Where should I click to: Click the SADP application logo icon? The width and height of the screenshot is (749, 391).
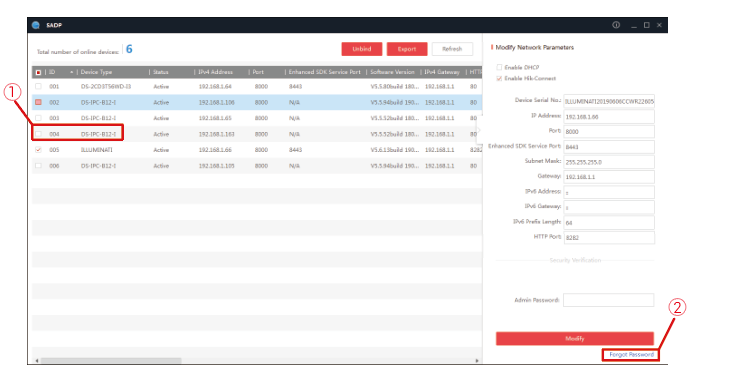coord(36,25)
